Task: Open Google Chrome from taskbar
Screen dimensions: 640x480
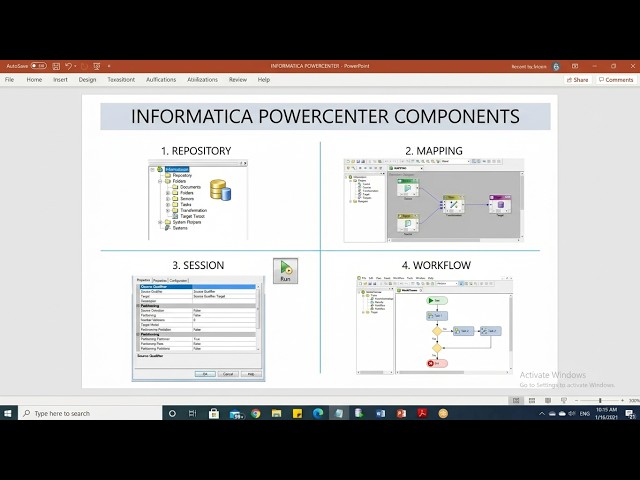Action: pyautogui.click(x=256, y=413)
